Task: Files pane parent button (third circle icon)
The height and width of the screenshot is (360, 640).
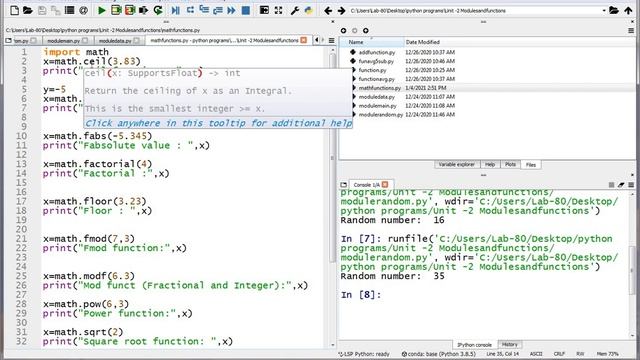Action: [366, 31]
